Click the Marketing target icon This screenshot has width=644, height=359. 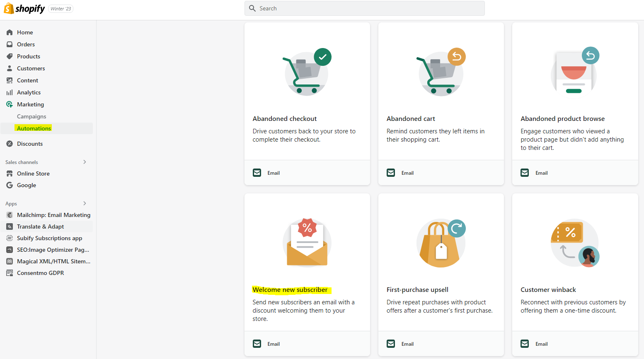click(10, 104)
